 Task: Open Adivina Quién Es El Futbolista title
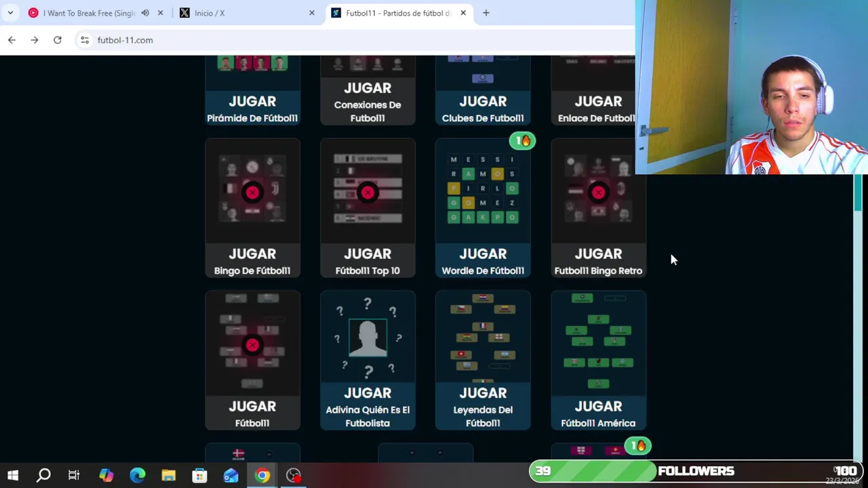[368, 416]
